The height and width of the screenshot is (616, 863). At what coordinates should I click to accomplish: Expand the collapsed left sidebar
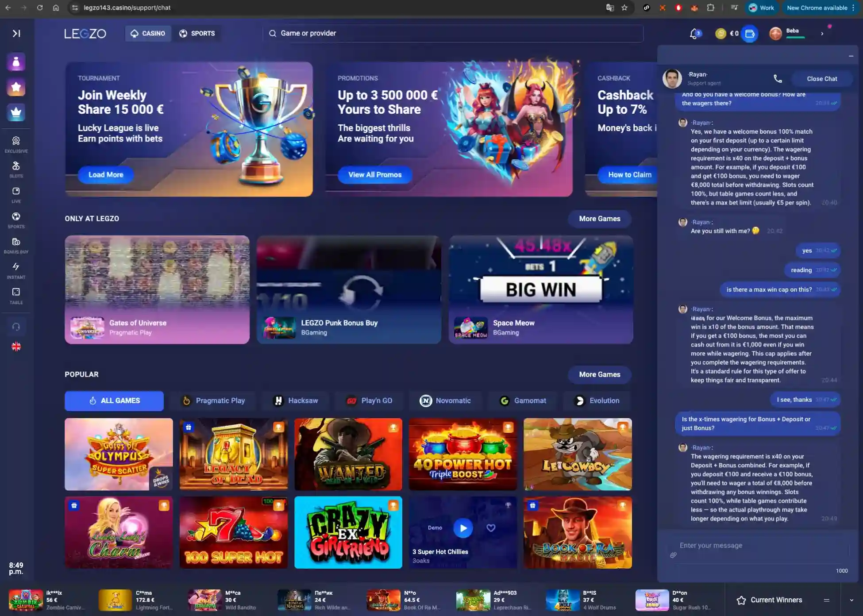(16, 33)
